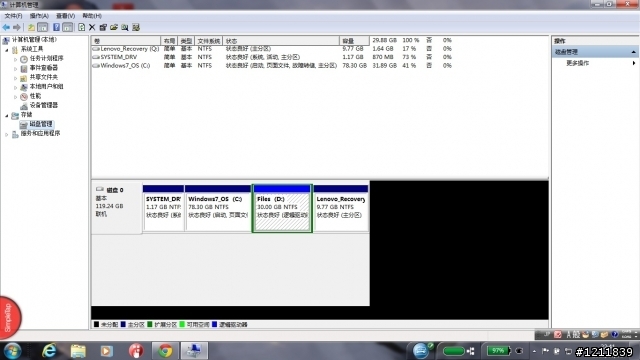640x360 pixels.
Task: Open the 帮助(H) menu
Action: [x=92, y=16]
